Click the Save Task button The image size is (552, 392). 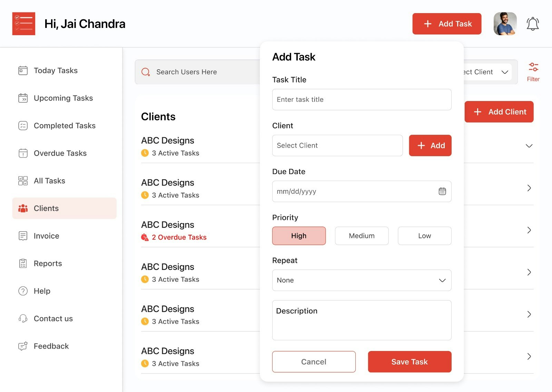tap(410, 362)
